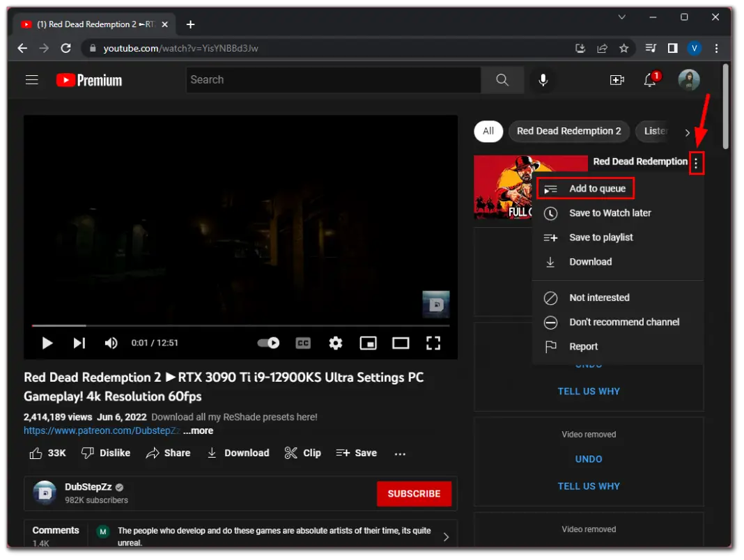Activate the miniplayer icon

click(368, 343)
